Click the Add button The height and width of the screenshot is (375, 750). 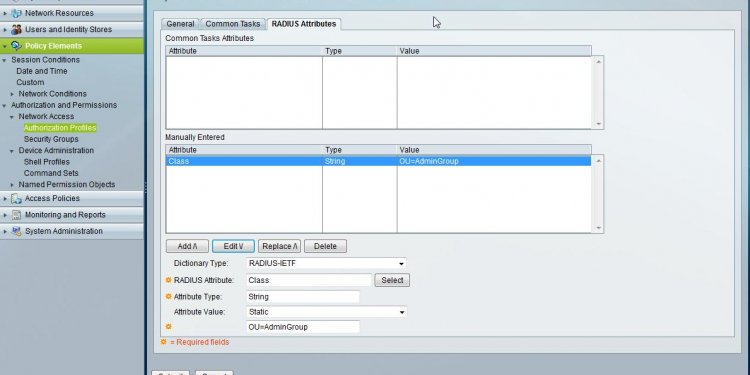coord(187,246)
